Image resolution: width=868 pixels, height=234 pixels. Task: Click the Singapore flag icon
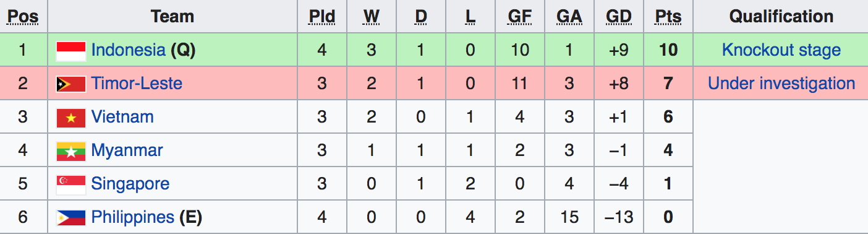coord(70,184)
